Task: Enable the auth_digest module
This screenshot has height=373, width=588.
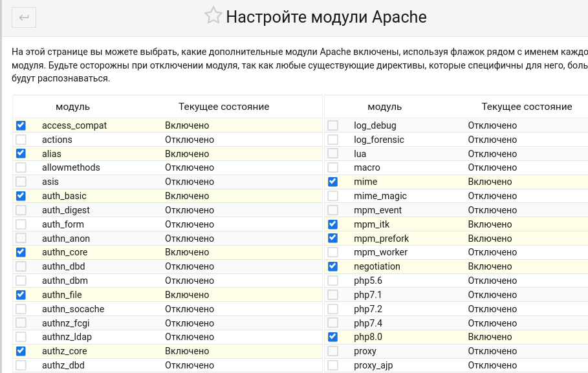Action: pyautogui.click(x=21, y=210)
